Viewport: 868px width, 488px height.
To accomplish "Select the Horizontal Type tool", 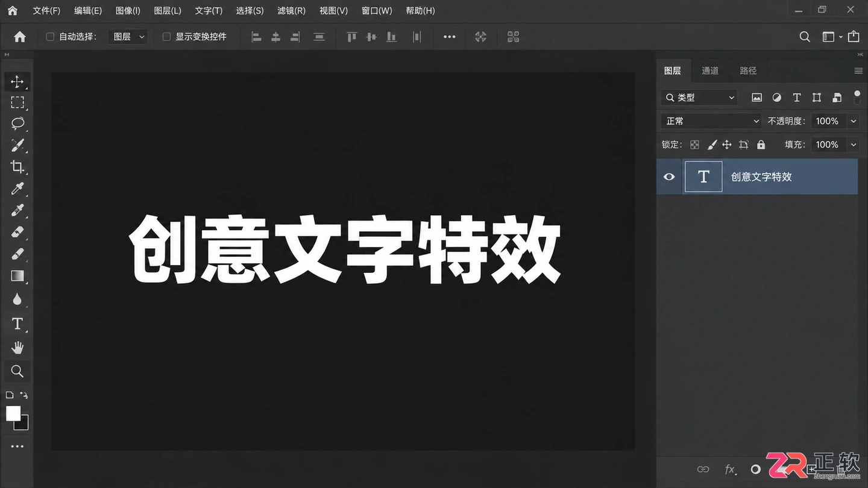I will 17,324.
